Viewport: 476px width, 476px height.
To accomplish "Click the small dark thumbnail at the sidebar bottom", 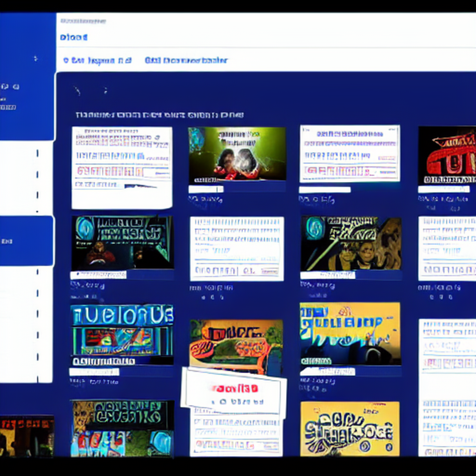I will tap(26, 436).
